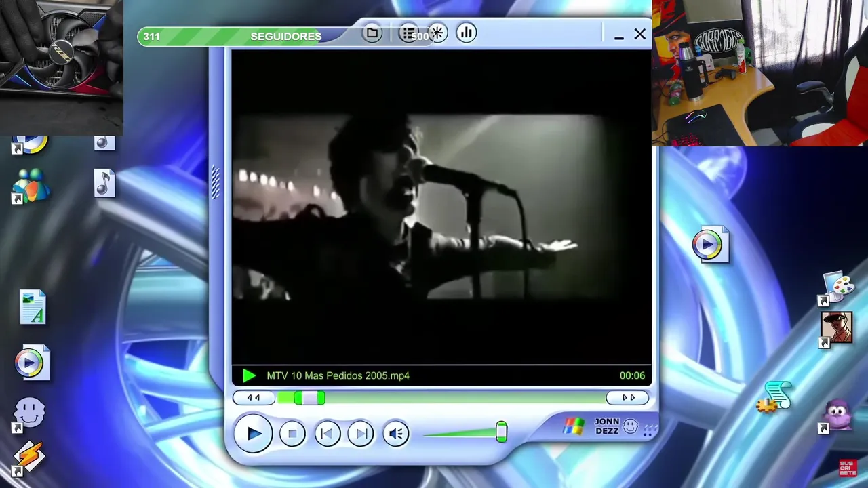The width and height of the screenshot is (868, 488).
Task: Open the equalizer bars icon
Action: [x=467, y=33]
